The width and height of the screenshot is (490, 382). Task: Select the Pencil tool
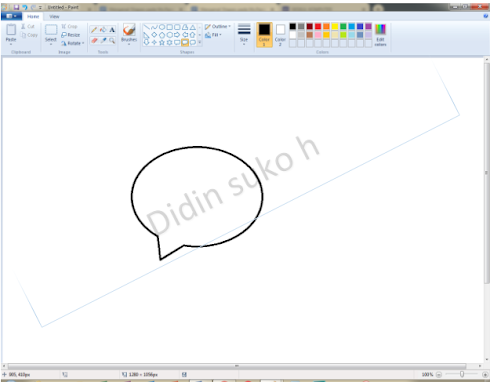click(x=94, y=30)
